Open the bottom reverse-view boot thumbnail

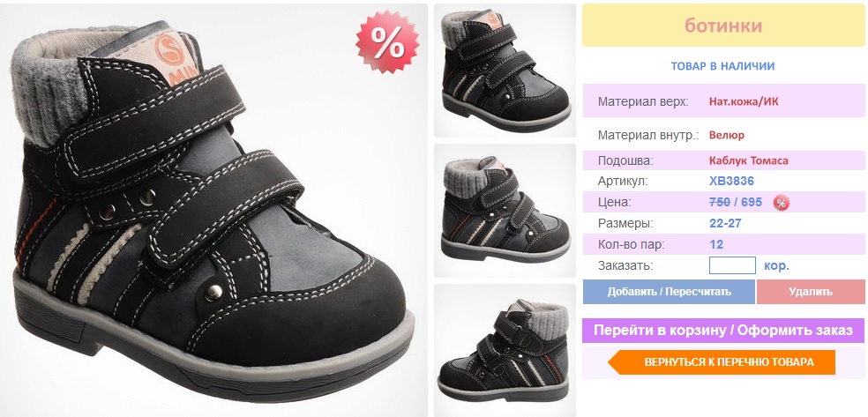[505, 350]
